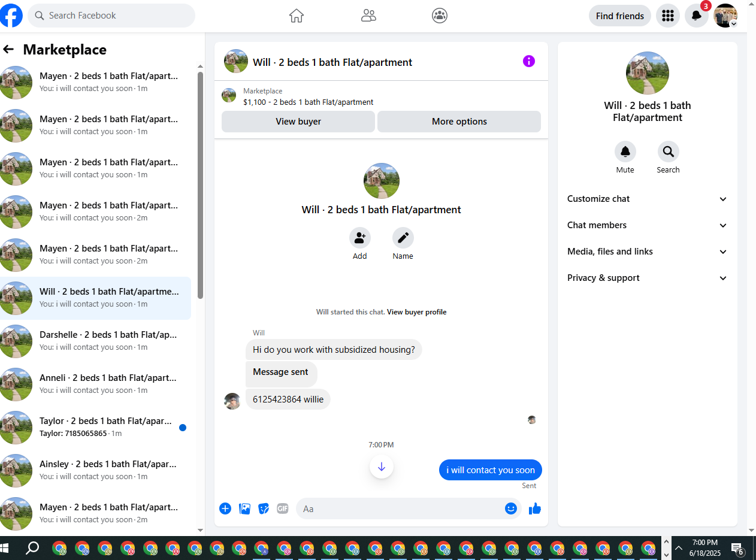Expand Privacy & support section
This screenshot has width=756, height=560.
pyautogui.click(x=648, y=278)
